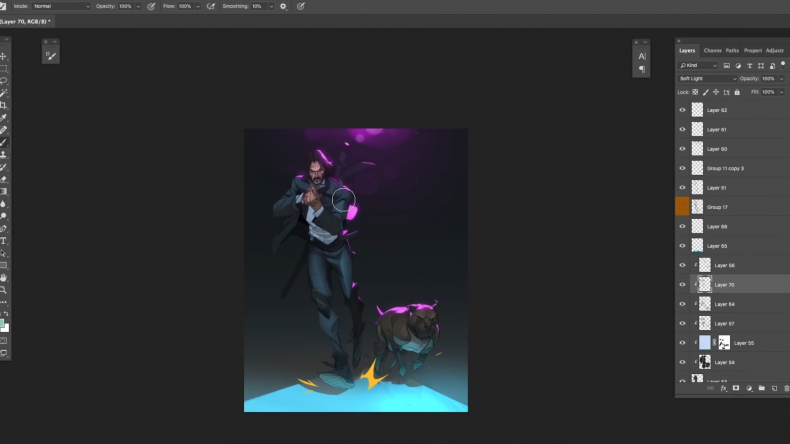790x444 pixels.
Task: Switch to the Properties tab
Action: point(753,50)
